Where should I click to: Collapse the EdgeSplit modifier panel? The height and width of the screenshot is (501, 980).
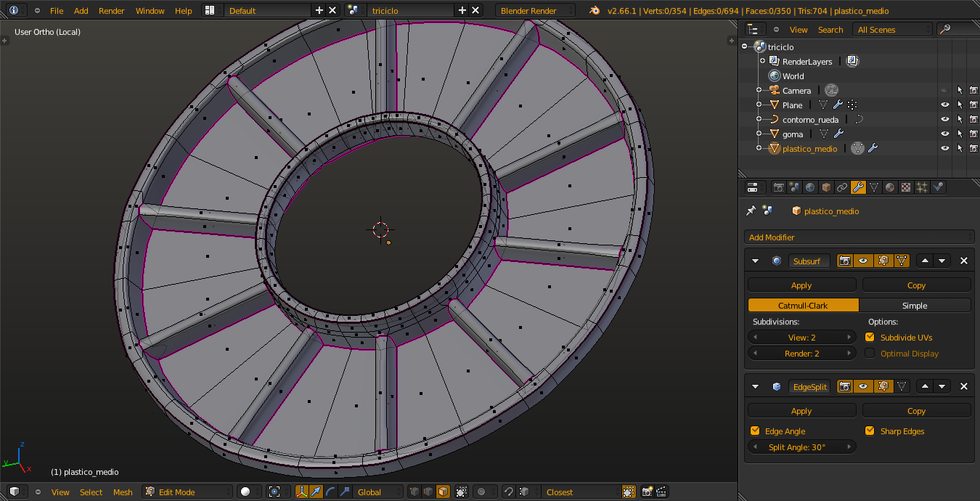click(x=755, y=386)
